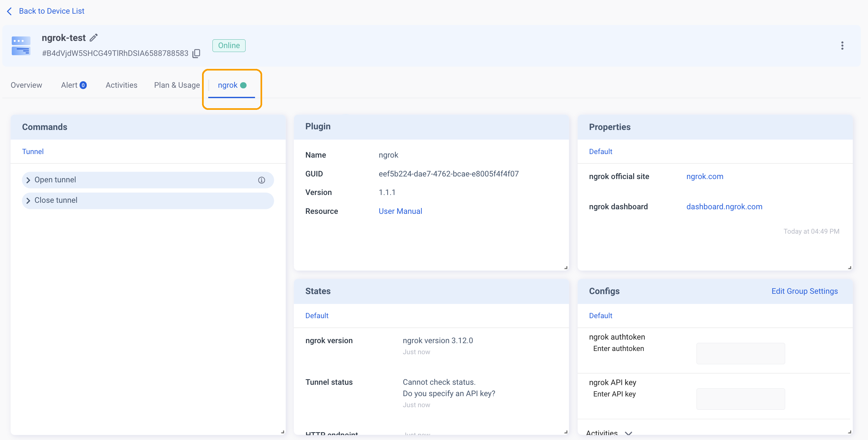Click the 'Cannot check status.' tunnel status text
This screenshot has height=440, width=868.
pyautogui.click(x=439, y=382)
